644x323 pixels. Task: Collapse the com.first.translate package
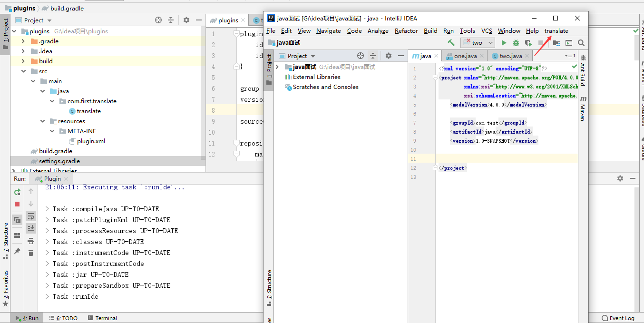52,101
